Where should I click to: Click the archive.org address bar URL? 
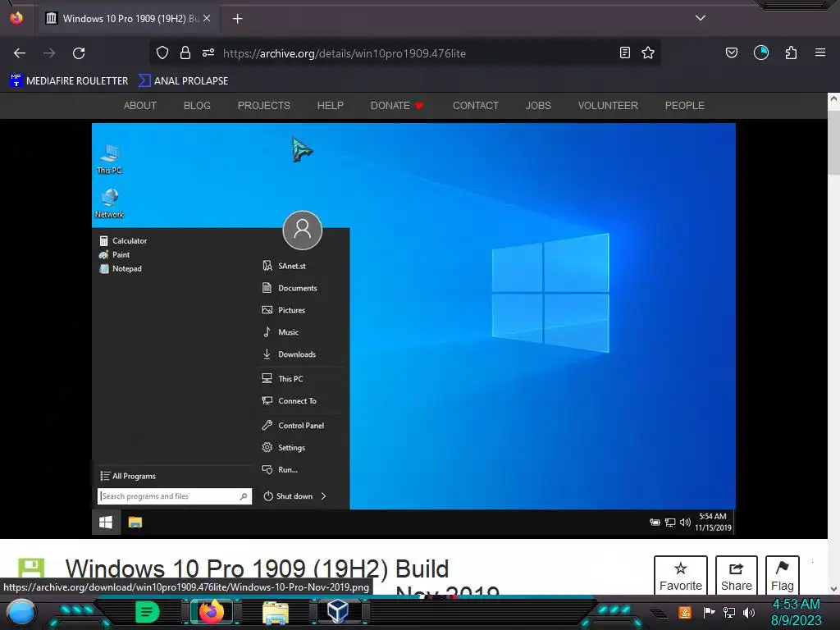coord(345,53)
